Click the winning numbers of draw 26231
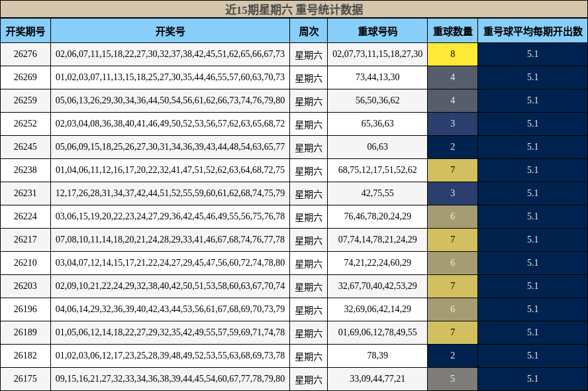588x391 pixels. [170, 194]
